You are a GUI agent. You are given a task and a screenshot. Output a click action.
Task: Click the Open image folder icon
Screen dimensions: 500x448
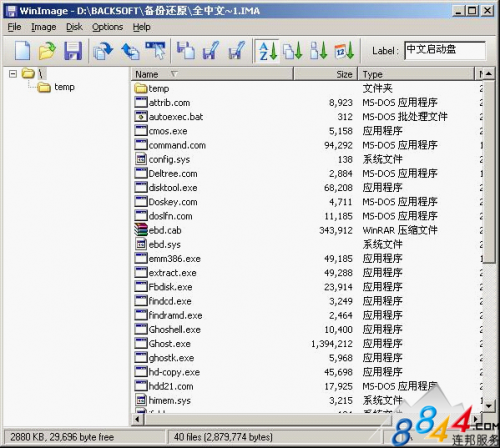click(x=47, y=51)
